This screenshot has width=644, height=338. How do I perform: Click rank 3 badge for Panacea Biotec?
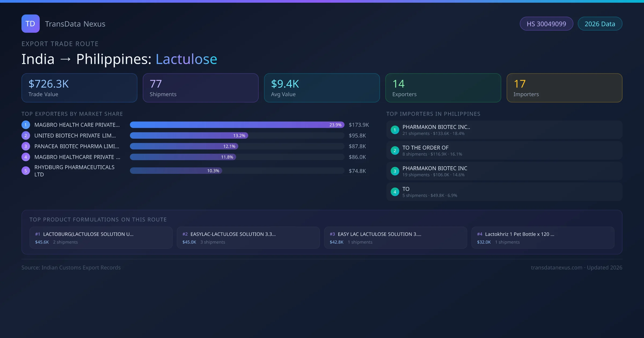(x=26, y=146)
